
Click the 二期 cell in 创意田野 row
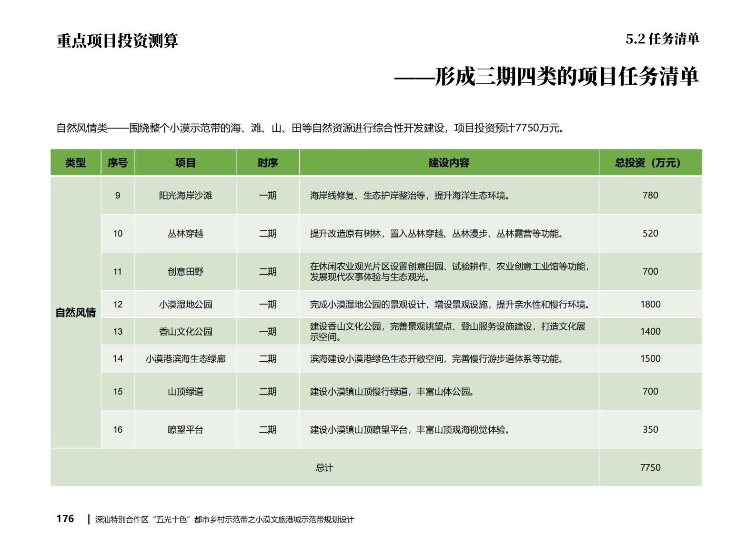(268, 272)
